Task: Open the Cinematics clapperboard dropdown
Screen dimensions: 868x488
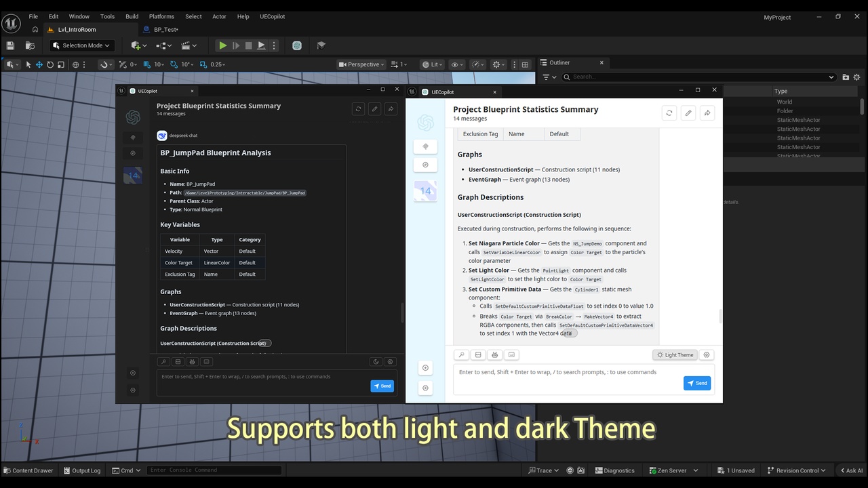Action: click(189, 45)
